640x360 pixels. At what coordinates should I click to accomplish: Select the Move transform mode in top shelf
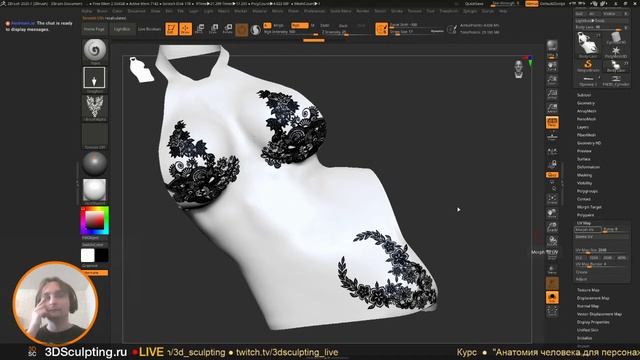200,29
